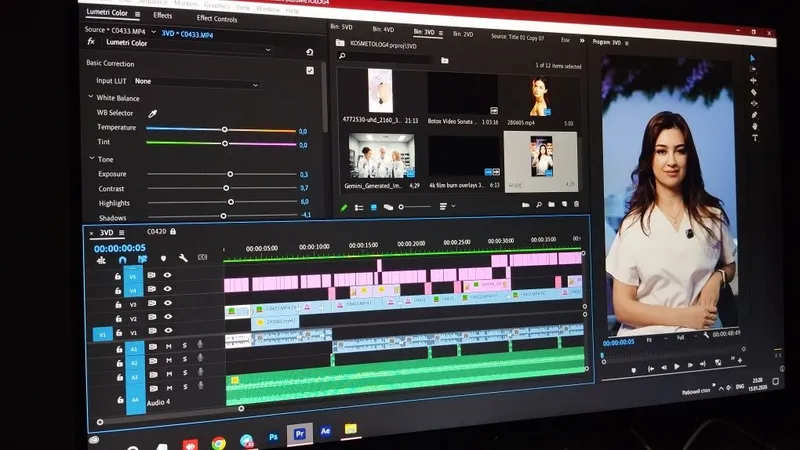This screenshot has height=450, width=800.
Task: Select the Pen tool
Action: coord(755,115)
